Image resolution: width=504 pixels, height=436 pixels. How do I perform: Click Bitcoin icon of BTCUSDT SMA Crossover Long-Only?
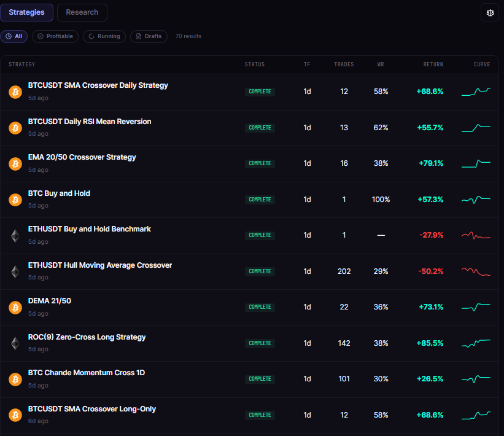[x=15, y=415]
